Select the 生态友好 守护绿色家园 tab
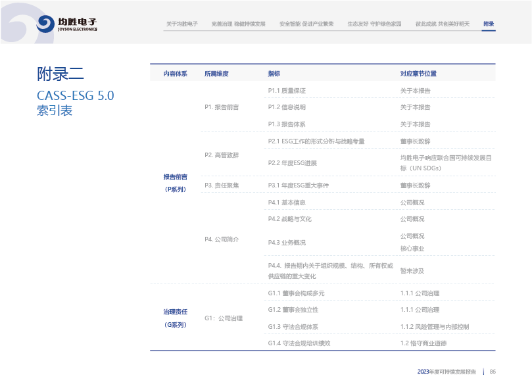Image resolution: width=532 pixels, height=392 pixels. 374,24
